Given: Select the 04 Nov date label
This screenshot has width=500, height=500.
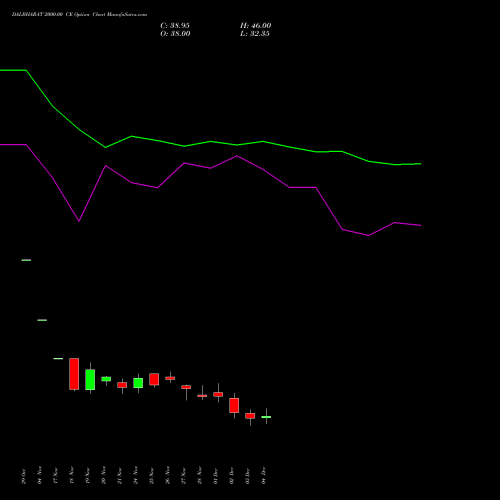Looking at the screenshot, I should point(39,475).
